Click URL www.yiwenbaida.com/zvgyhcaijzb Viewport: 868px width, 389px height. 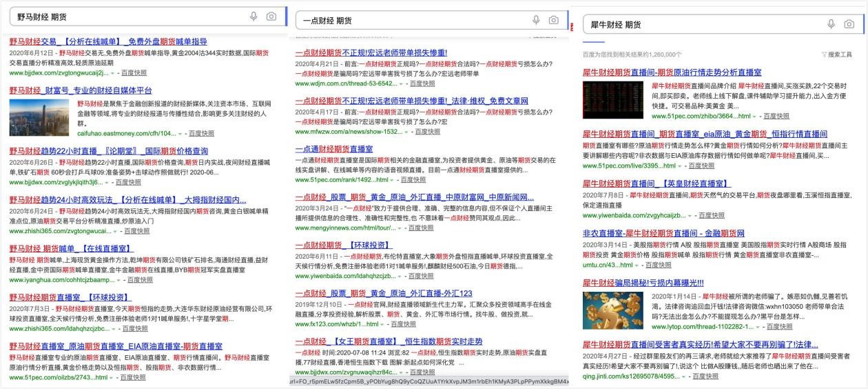click(634, 215)
